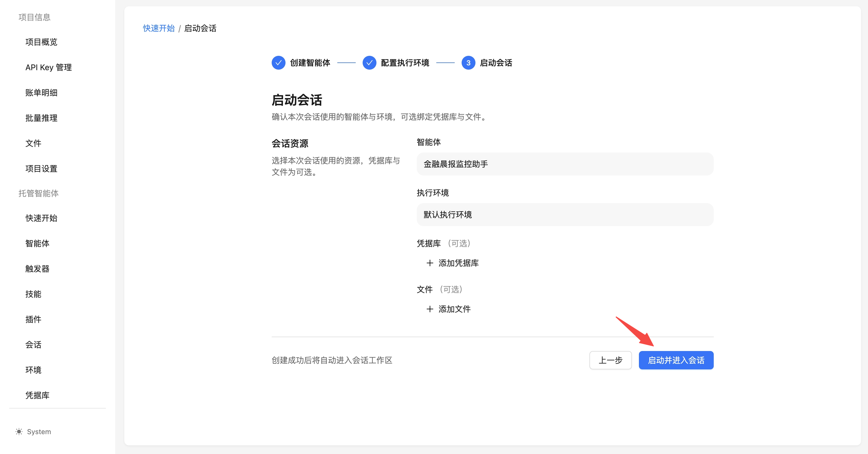The width and height of the screenshot is (868, 454).
Task: Go to 触发器 in the sidebar
Action: [37, 268]
